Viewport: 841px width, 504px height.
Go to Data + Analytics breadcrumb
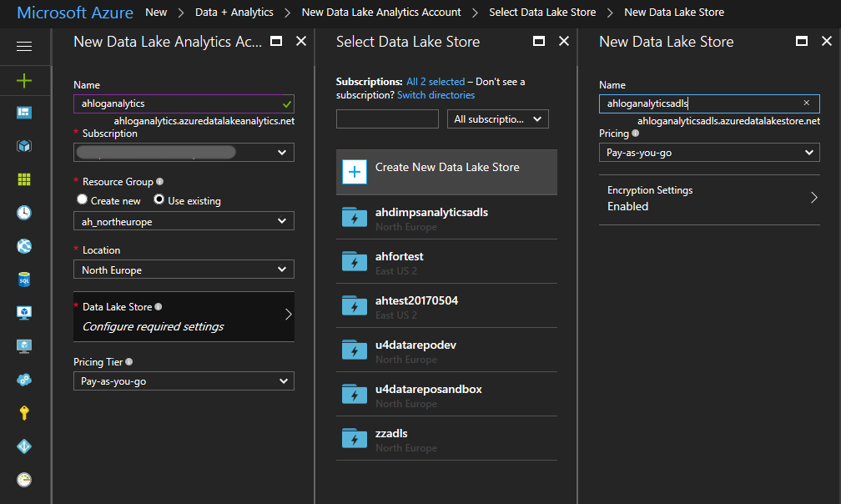tap(234, 13)
